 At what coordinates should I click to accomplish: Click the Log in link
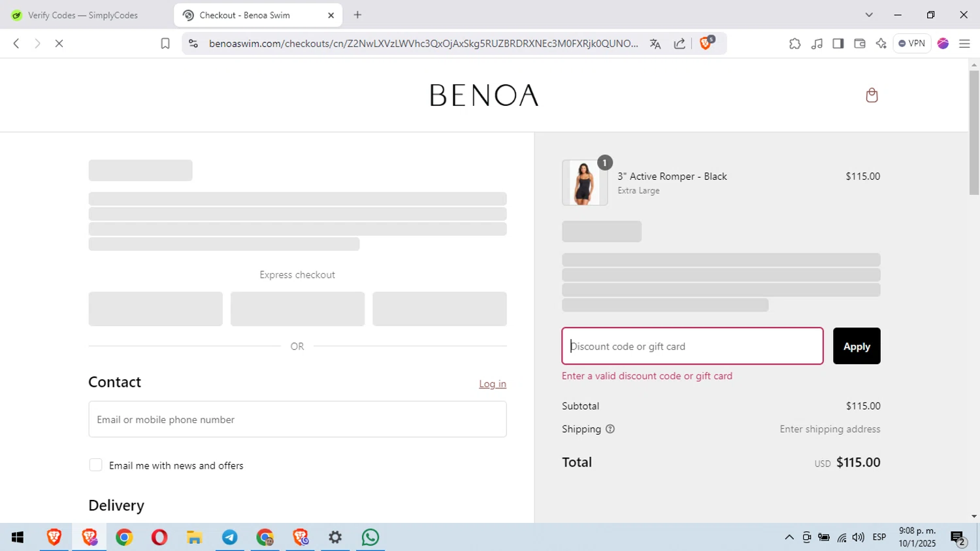click(x=493, y=384)
